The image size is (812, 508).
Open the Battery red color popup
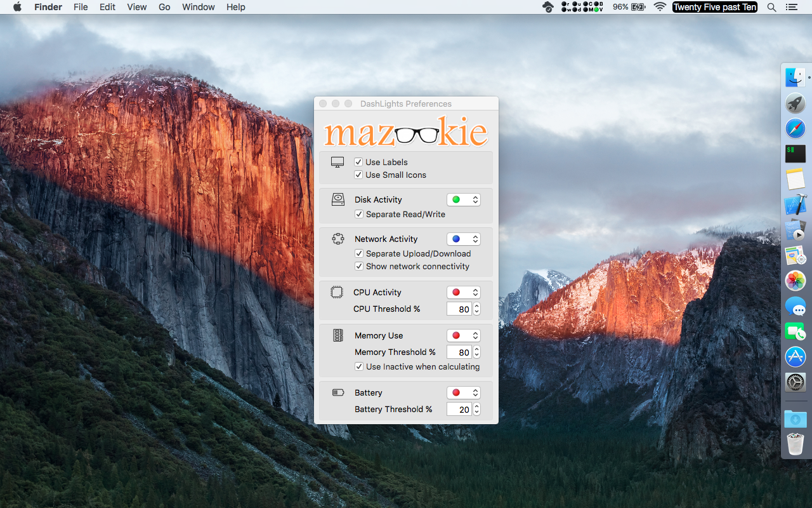click(464, 392)
